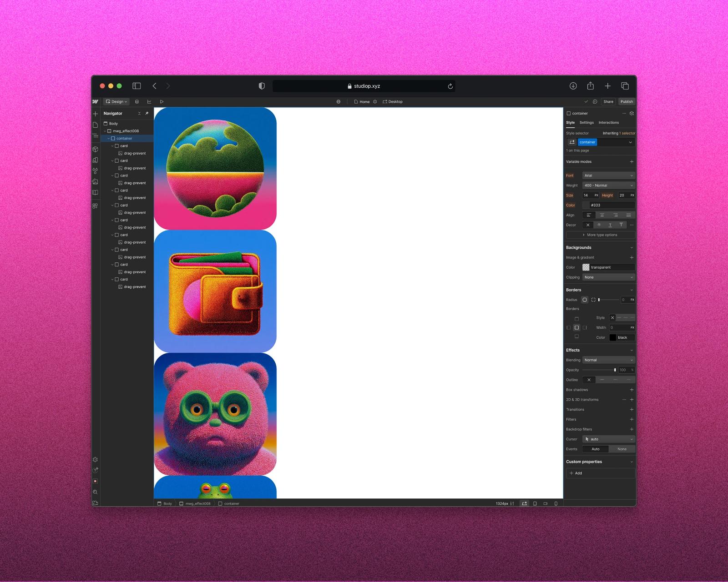Open the Variables panel icon
This screenshot has height=582, width=728.
(95, 160)
